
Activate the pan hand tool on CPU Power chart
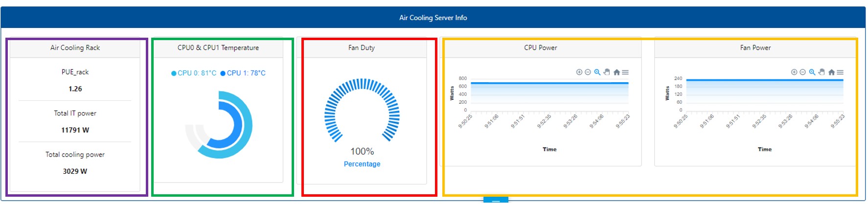pyautogui.click(x=607, y=72)
